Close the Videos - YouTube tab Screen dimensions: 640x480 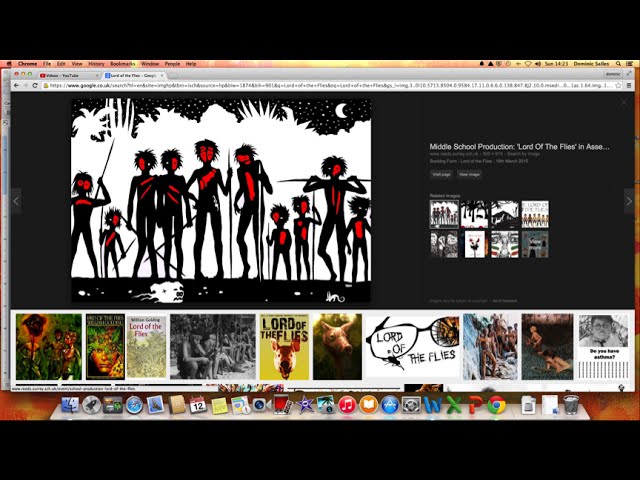point(97,76)
